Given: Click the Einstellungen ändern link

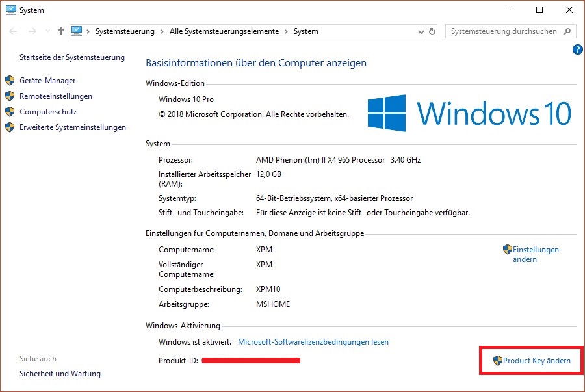Looking at the screenshot, I should tap(536, 254).
